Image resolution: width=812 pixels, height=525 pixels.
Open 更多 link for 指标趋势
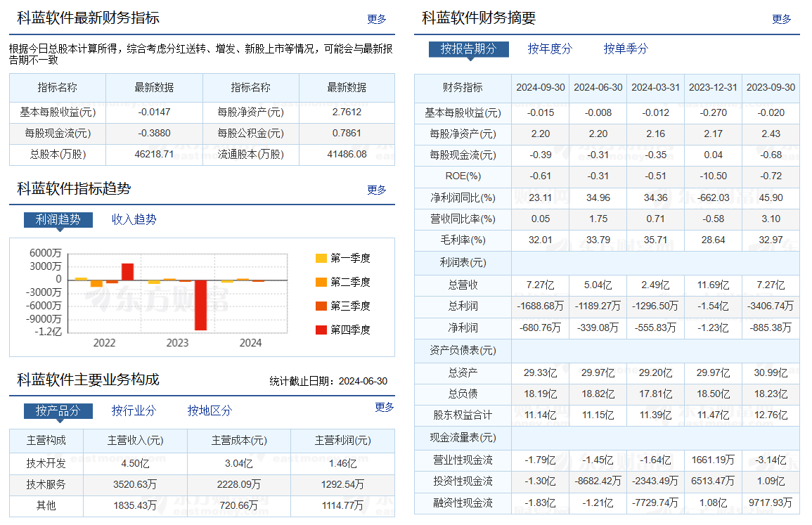tap(377, 190)
